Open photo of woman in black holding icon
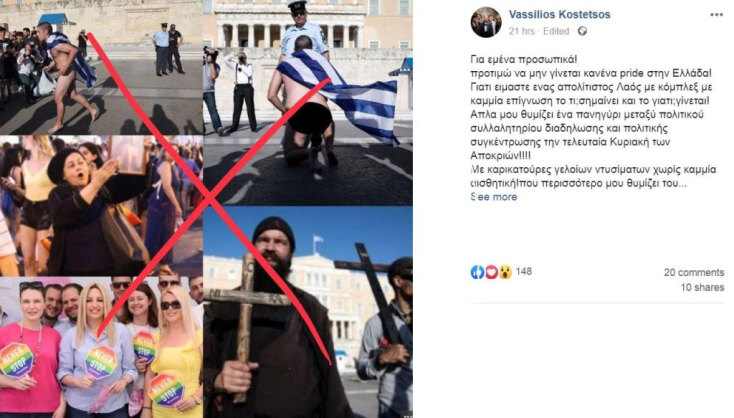 (101, 206)
